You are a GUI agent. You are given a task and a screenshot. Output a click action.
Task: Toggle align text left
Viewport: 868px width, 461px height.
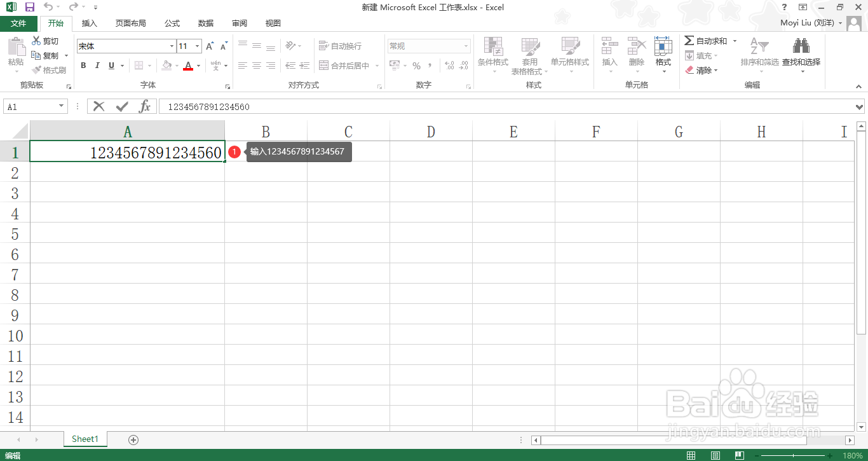pos(243,65)
